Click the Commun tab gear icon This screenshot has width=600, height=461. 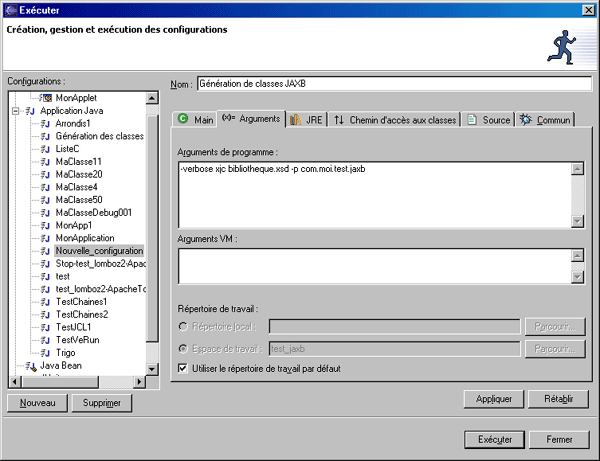[525, 119]
